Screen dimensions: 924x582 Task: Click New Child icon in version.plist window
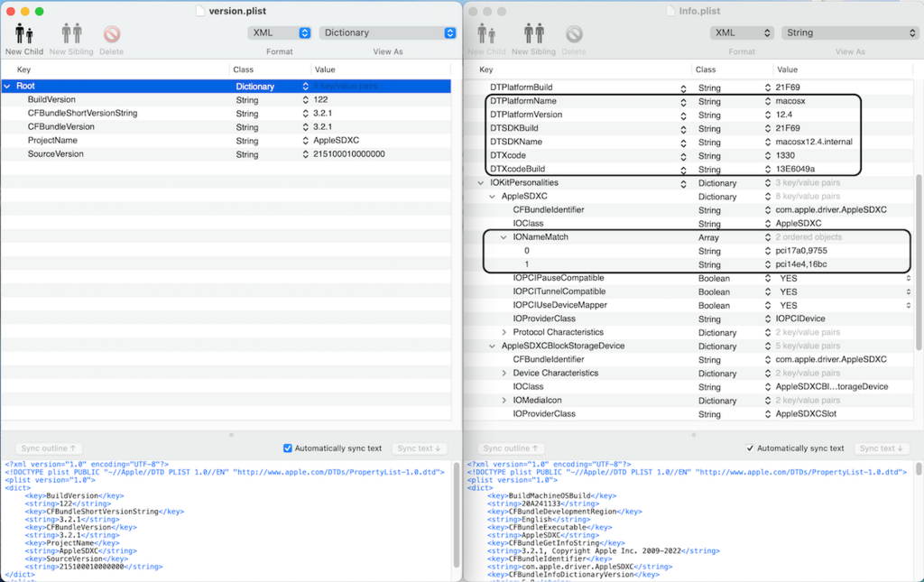click(x=23, y=34)
